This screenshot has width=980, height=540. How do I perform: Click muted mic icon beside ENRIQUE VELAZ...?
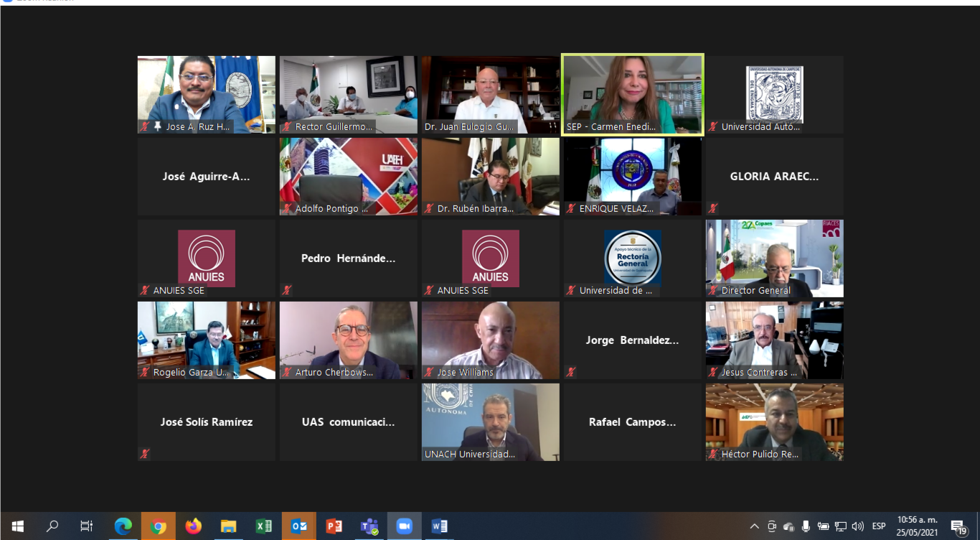click(x=571, y=208)
